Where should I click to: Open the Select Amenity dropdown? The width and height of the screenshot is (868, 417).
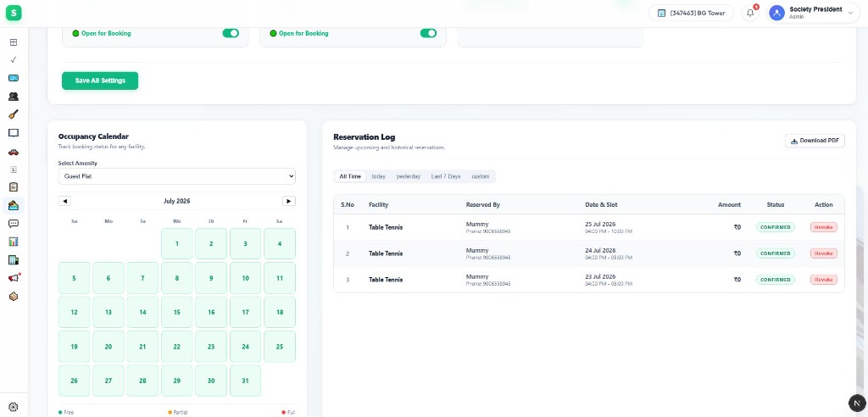tap(177, 176)
